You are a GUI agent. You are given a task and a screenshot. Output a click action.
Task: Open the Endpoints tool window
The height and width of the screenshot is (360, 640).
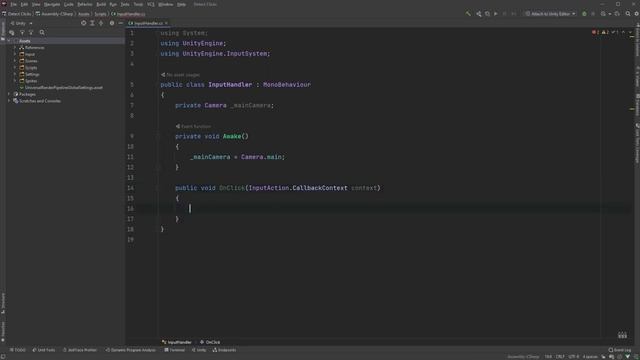(x=224, y=350)
